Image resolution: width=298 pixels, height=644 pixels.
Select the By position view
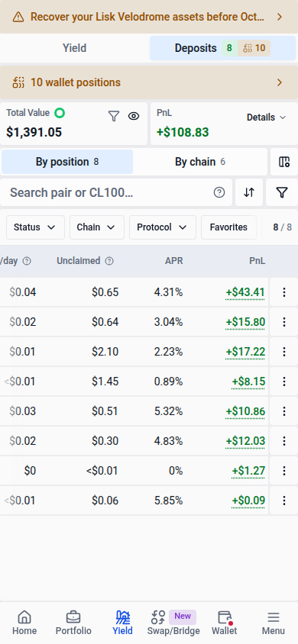coord(67,162)
